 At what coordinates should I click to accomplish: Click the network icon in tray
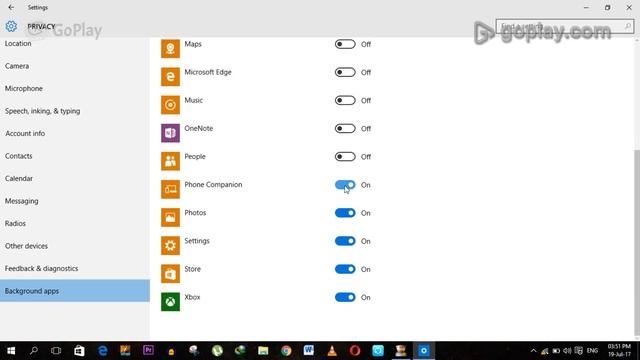[544, 351]
